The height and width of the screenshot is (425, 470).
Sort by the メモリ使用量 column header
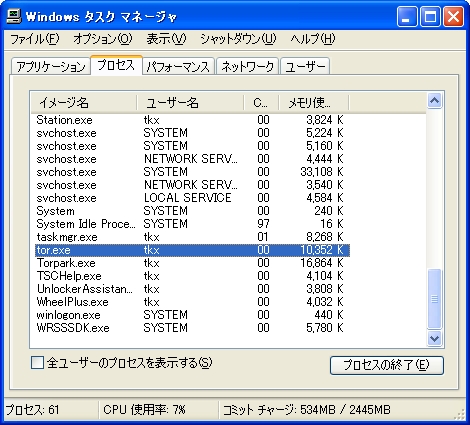click(313, 102)
